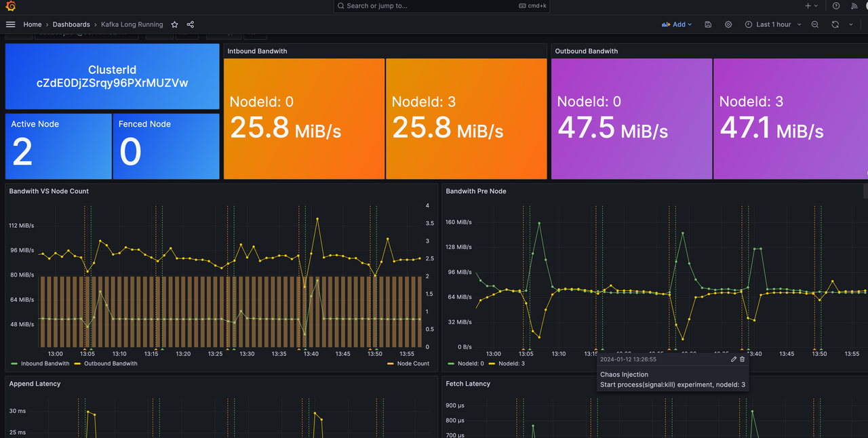This screenshot has width=868, height=438.
Task: Toggle NodeId: 3 series in legend
Action: 513,363
